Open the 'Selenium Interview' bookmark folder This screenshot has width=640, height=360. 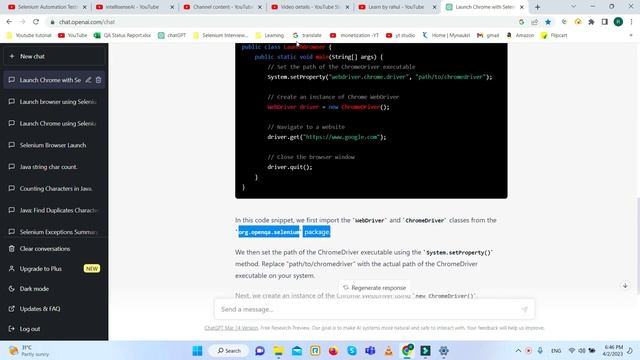pos(220,36)
